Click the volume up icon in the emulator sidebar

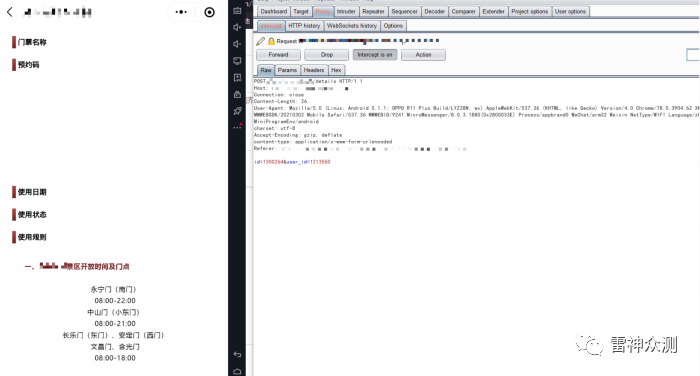point(237,27)
